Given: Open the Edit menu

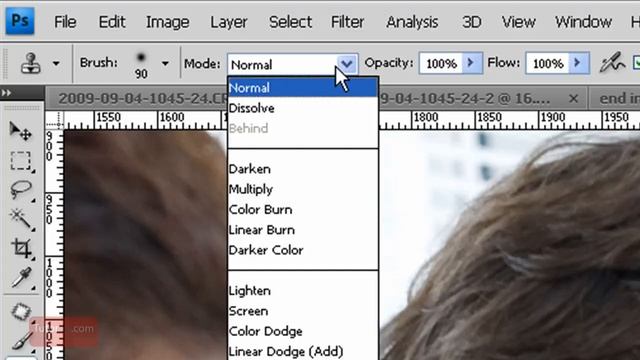Looking at the screenshot, I should tap(112, 22).
